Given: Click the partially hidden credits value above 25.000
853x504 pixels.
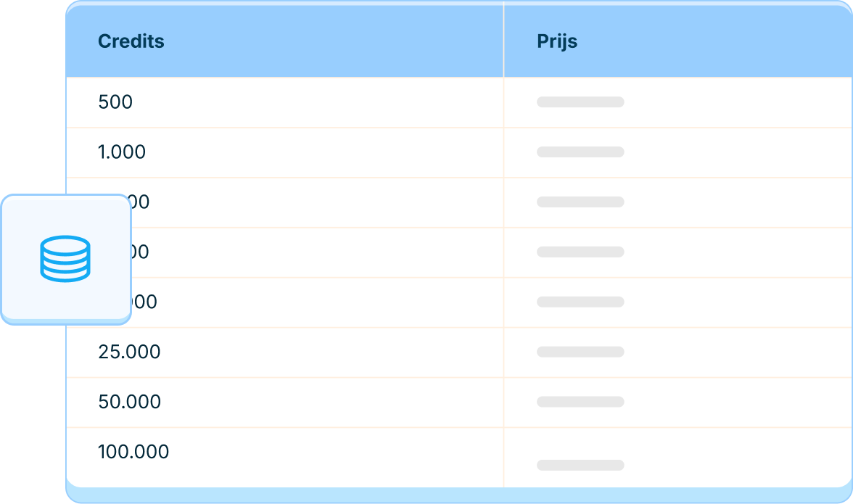Looking at the screenshot, I should click(x=144, y=302).
